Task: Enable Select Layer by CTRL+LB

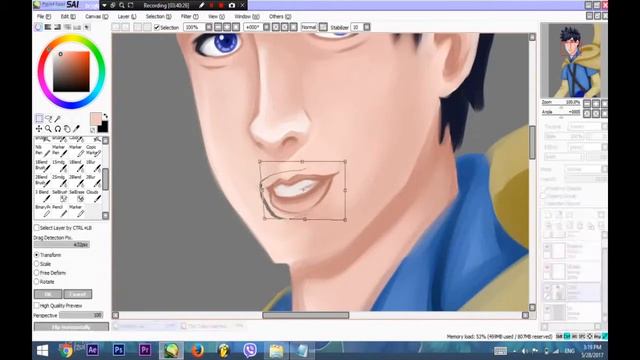Action: [37, 228]
